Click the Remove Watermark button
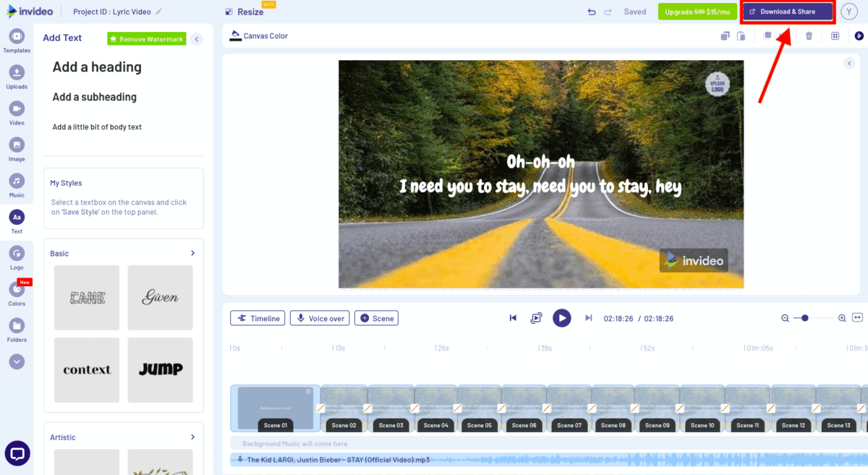The height and width of the screenshot is (475, 868). [147, 39]
